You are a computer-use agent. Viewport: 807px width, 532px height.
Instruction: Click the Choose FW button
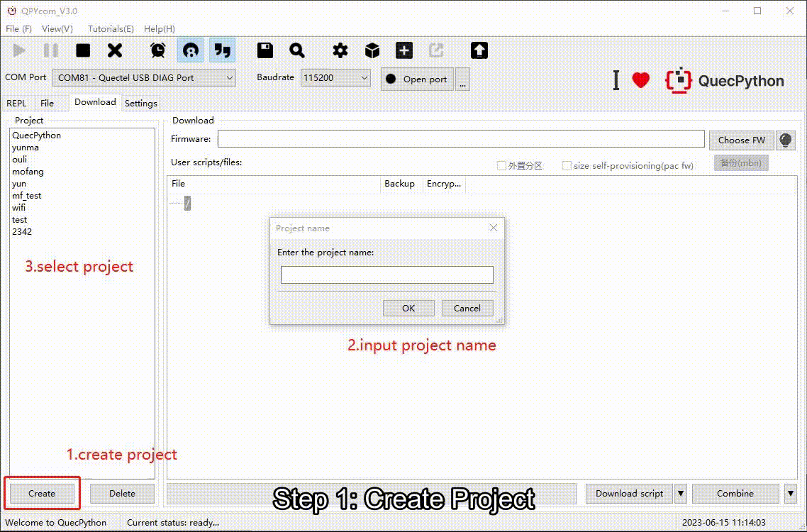[x=741, y=140]
